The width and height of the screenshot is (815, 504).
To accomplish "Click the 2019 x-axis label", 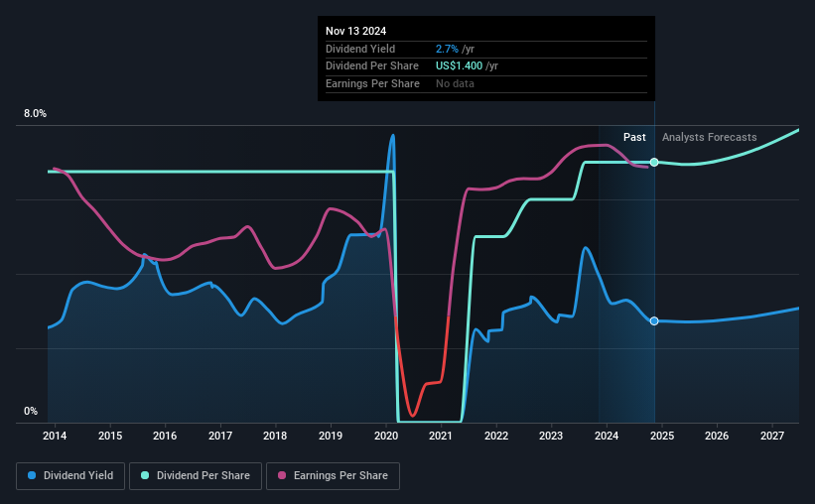I will click(331, 436).
